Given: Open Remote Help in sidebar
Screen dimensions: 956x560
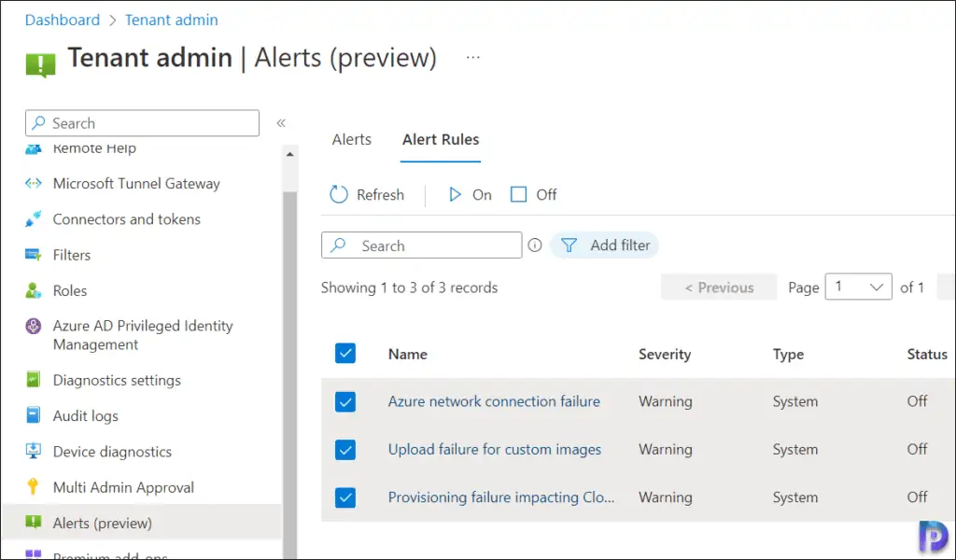Looking at the screenshot, I should 94,148.
